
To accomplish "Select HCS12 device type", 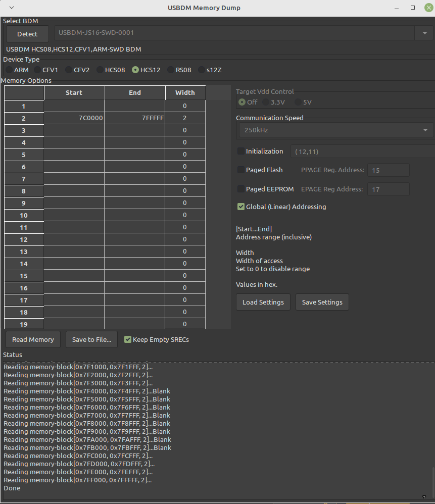I will [146, 70].
